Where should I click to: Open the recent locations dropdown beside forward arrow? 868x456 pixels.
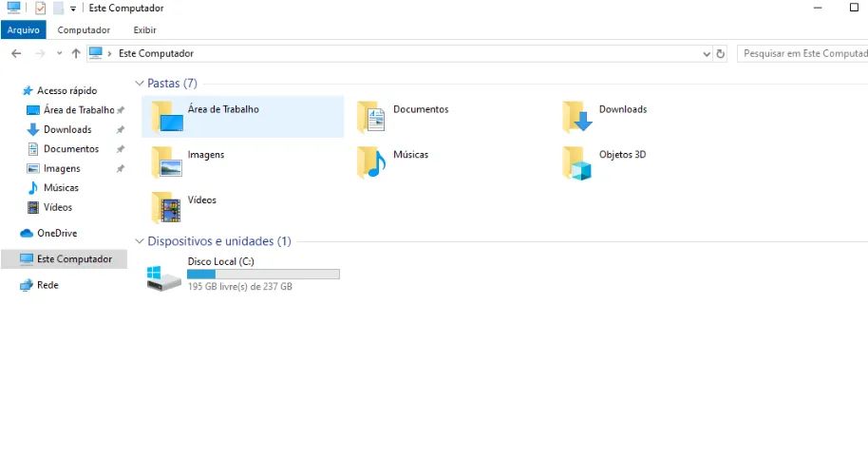coord(59,54)
